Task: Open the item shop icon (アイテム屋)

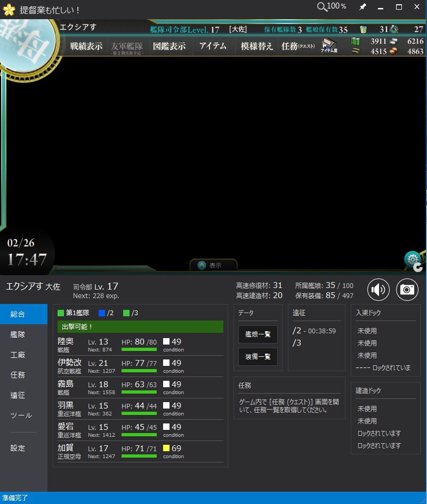Action: coord(329,45)
